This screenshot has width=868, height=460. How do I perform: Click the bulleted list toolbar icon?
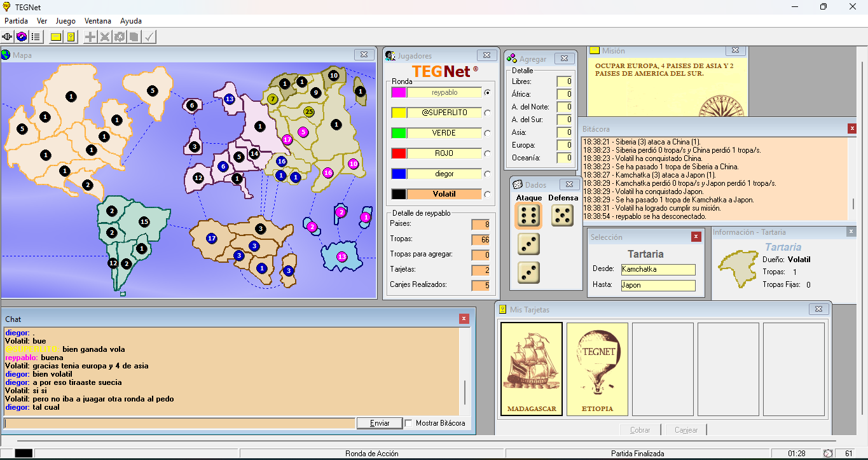coord(36,37)
